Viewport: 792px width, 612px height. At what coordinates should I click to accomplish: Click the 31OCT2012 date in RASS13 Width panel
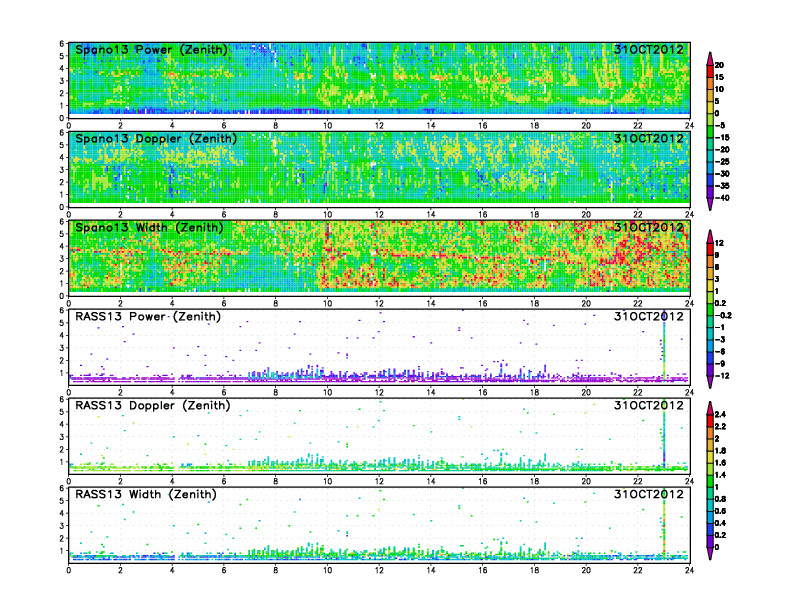(649, 494)
